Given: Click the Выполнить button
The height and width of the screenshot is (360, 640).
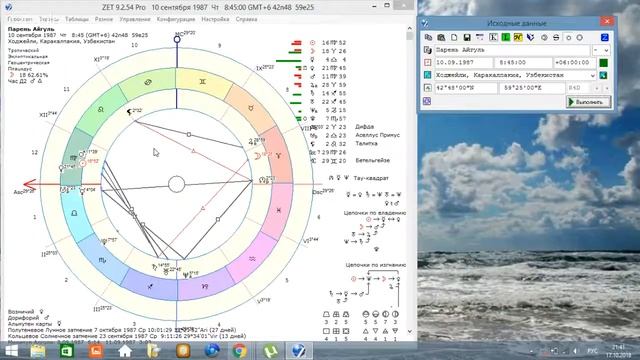Looking at the screenshot, I should [589, 102].
